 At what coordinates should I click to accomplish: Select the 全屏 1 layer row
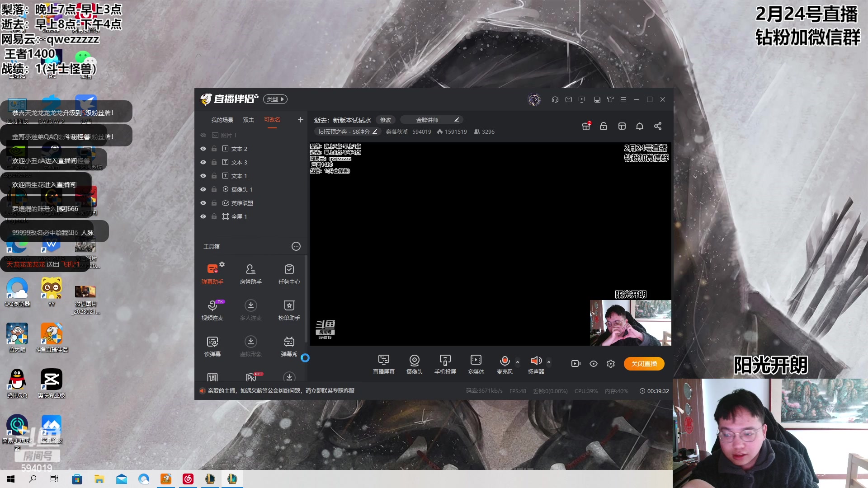point(251,216)
